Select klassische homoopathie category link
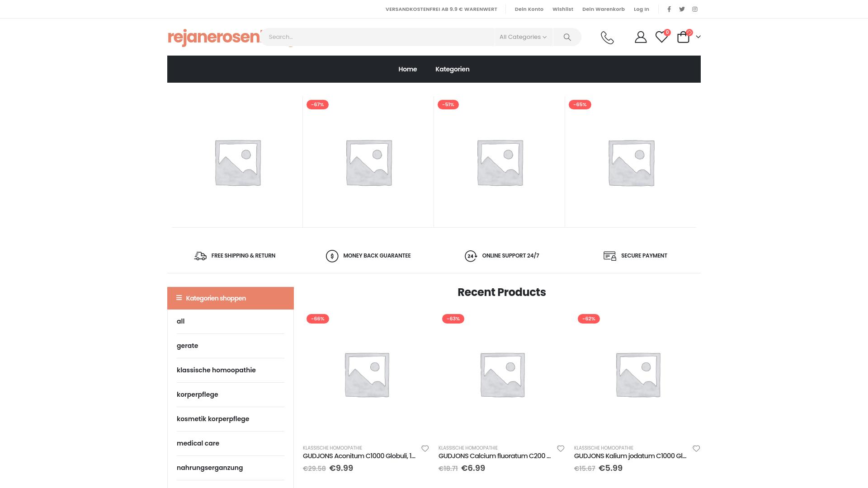The image size is (868, 488). pos(216,370)
